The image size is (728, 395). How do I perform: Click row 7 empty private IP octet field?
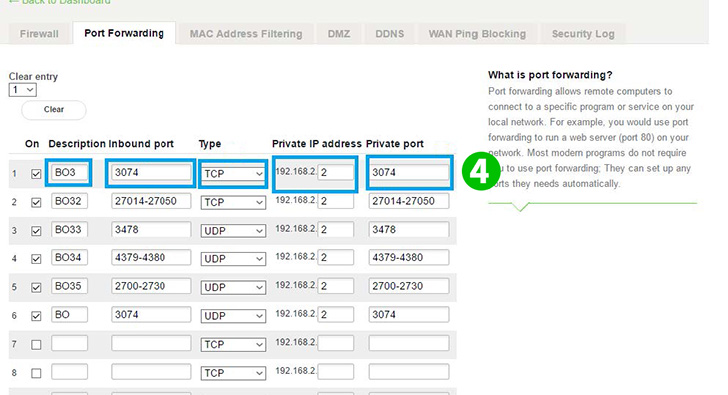[336, 343]
